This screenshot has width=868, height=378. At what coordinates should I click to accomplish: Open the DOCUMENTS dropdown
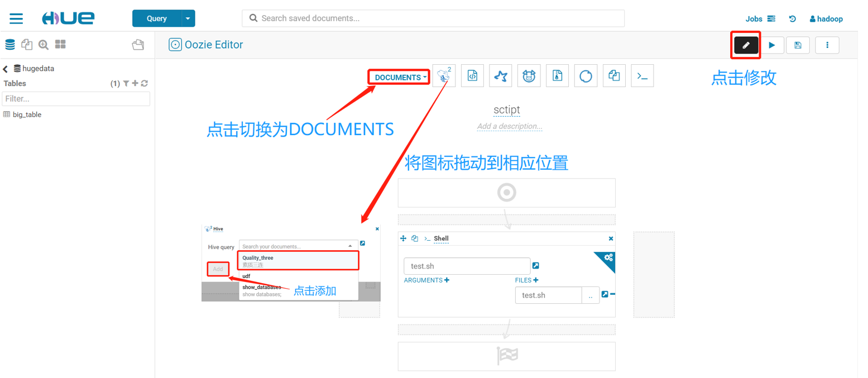point(401,77)
